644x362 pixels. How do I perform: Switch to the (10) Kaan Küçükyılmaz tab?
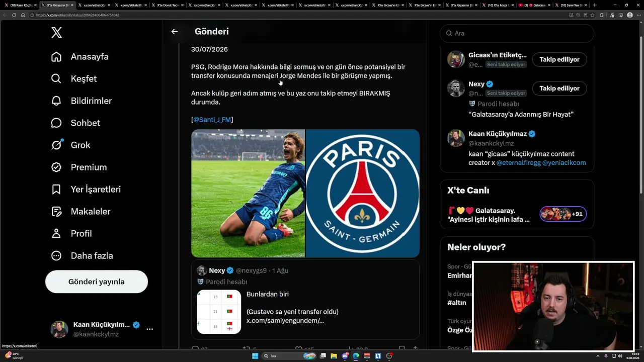click(x=21, y=5)
